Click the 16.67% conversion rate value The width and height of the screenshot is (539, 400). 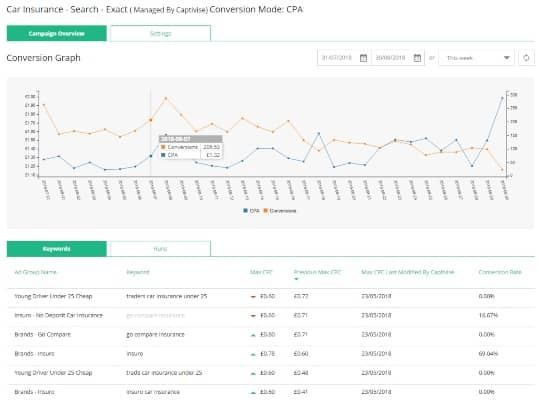[488, 315]
